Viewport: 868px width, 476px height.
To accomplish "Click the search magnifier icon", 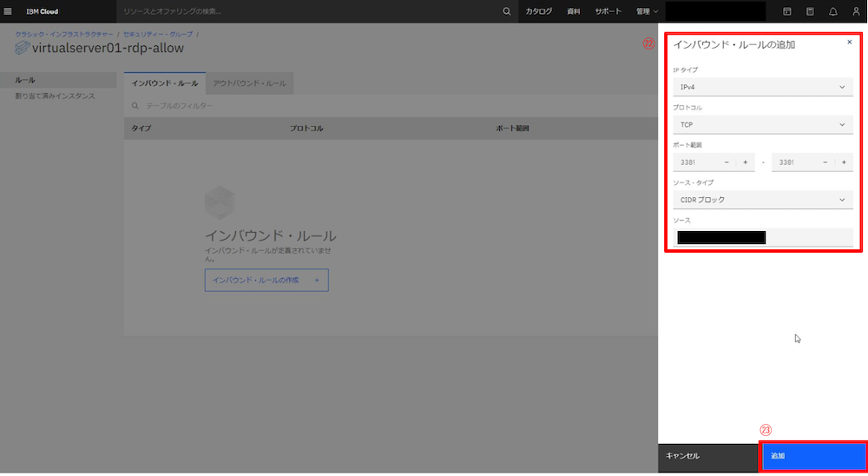I will tap(507, 11).
